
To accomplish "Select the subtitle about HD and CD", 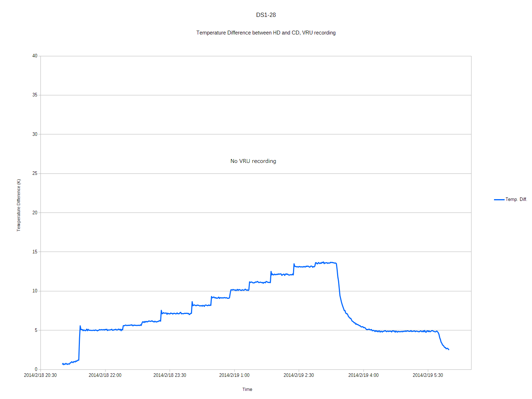I will 266,33.
